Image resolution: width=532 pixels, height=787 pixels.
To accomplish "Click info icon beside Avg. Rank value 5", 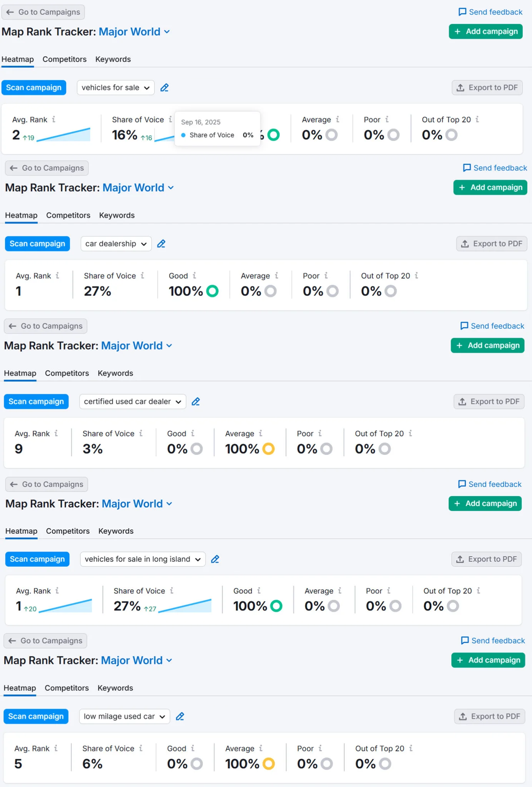I will (x=56, y=748).
